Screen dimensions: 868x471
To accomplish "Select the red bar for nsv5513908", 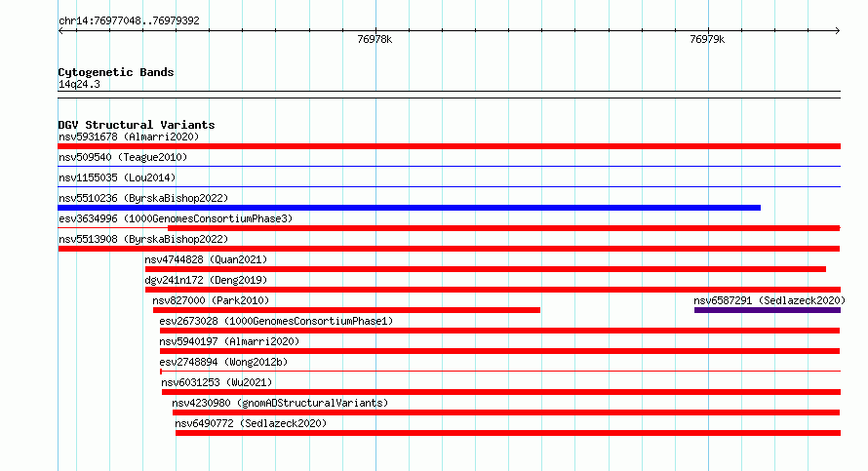I will tap(449, 249).
